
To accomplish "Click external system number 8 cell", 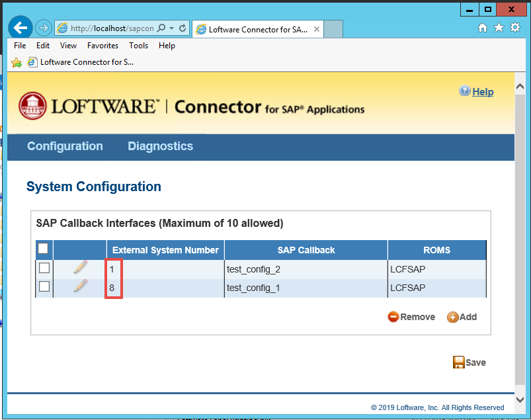I will 165,288.
